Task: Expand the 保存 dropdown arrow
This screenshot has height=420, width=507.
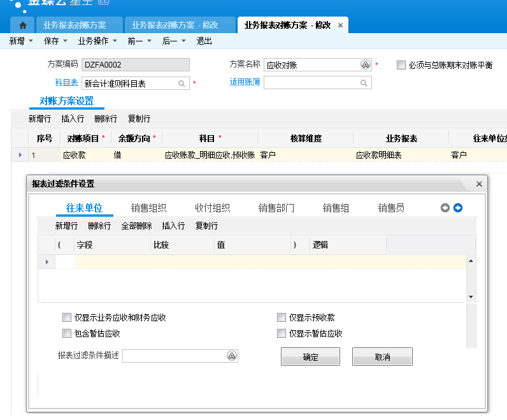Action: coord(64,41)
